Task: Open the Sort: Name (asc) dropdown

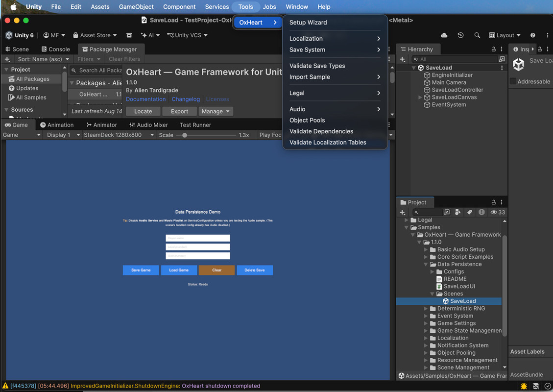Action: point(44,59)
